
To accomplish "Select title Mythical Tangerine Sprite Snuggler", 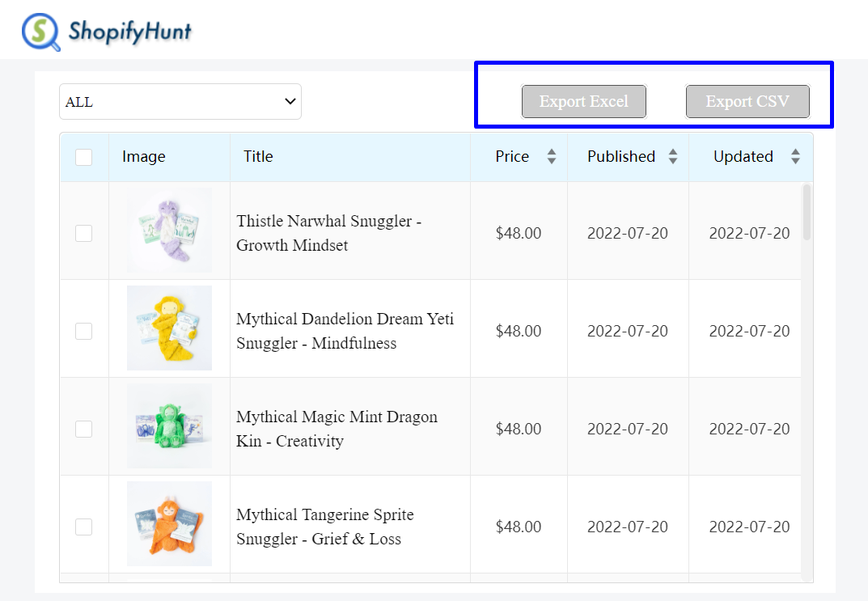I will tap(325, 527).
